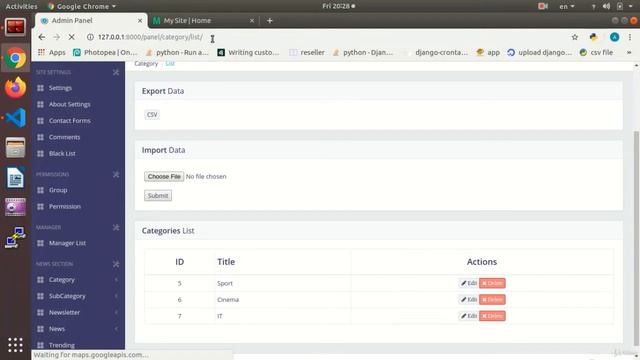Go forward in browser history
Screen dimensions: 640x360
coord(56,37)
